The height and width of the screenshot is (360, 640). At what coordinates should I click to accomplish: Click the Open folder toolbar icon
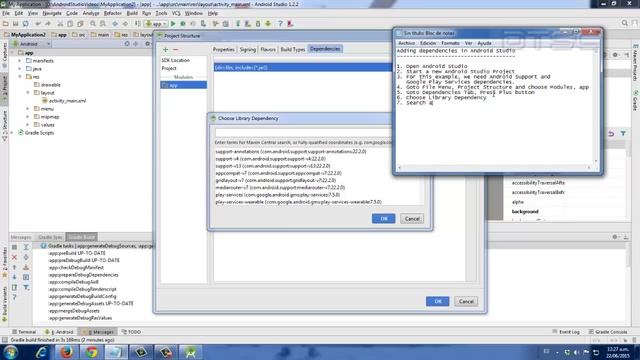click(x=6, y=24)
